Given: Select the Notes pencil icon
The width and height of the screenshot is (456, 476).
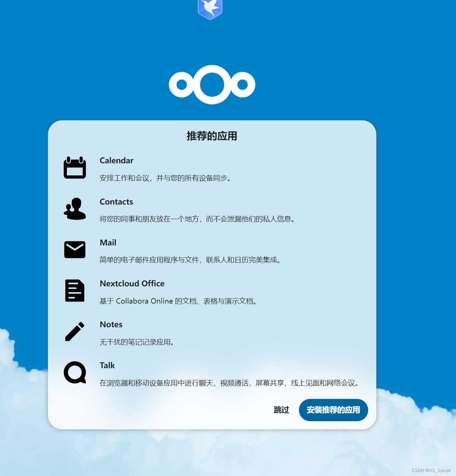Looking at the screenshot, I should tap(75, 332).
